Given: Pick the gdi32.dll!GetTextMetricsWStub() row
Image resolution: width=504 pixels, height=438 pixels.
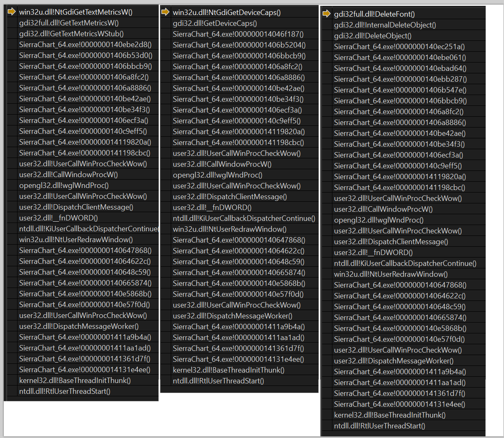Looking at the screenshot, I should coord(71,34).
